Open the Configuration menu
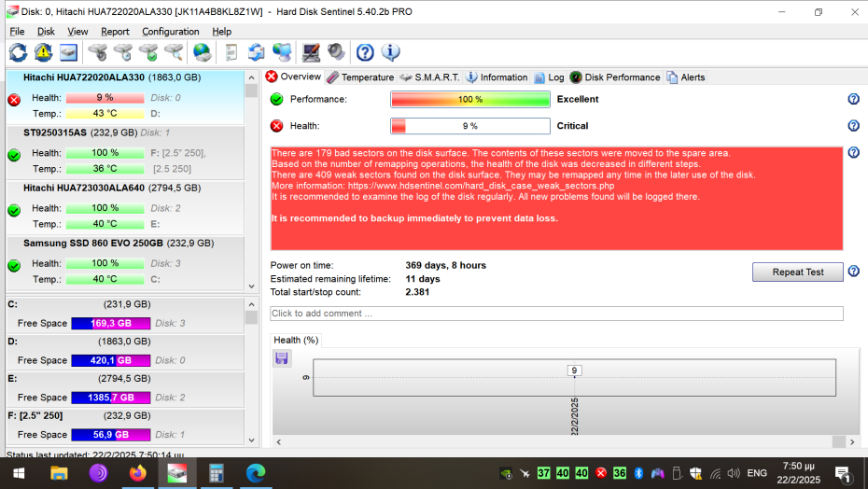This screenshot has height=489, width=868. coord(171,32)
